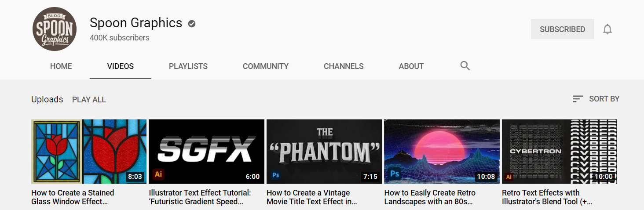
Task: Open Vintage Movie Title Text Effect title
Action: (312, 197)
